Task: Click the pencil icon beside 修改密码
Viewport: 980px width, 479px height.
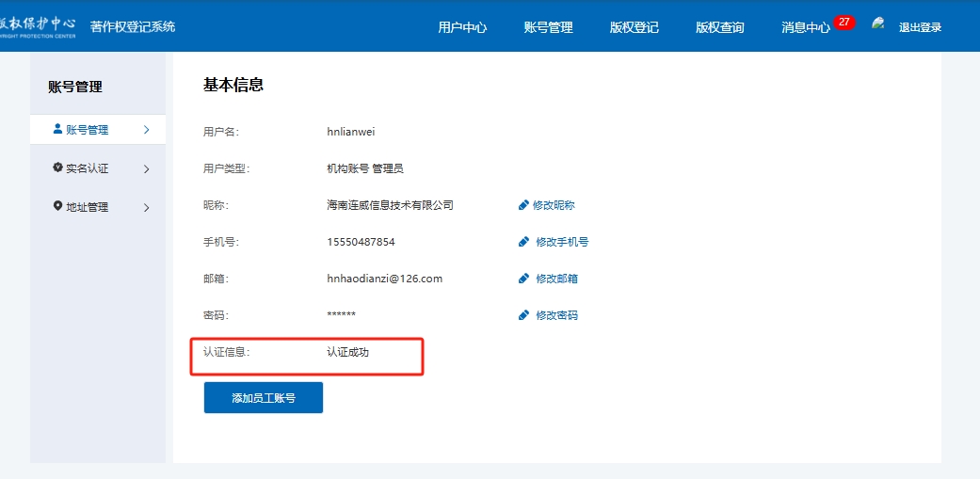Action: coord(523,315)
